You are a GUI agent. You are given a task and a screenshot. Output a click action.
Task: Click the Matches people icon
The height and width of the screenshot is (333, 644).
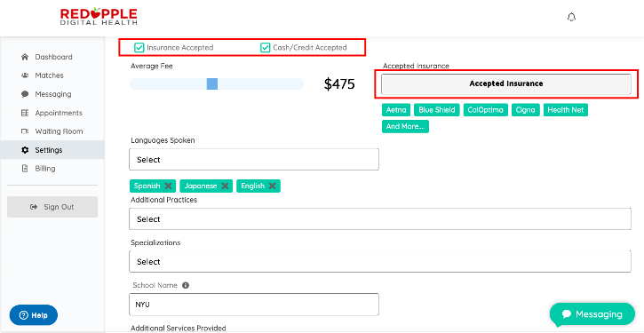(x=25, y=75)
